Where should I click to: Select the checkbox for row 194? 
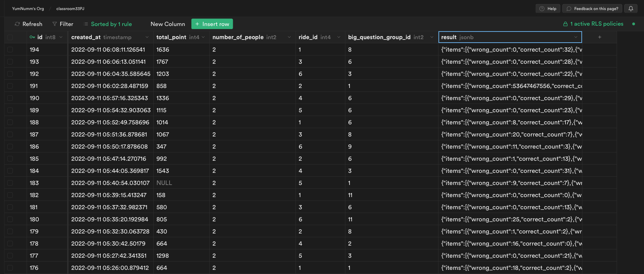click(x=10, y=50)
